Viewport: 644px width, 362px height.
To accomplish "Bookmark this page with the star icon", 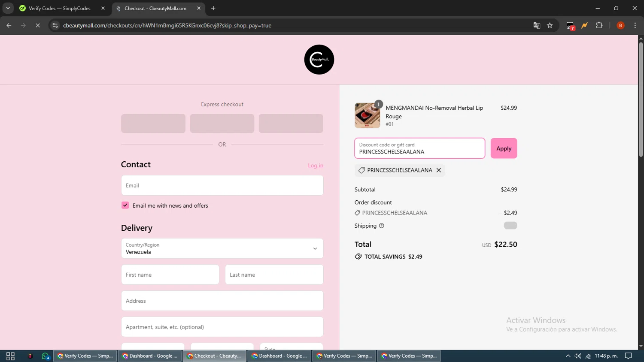I will pyautogui.click(x=550, y=25).
